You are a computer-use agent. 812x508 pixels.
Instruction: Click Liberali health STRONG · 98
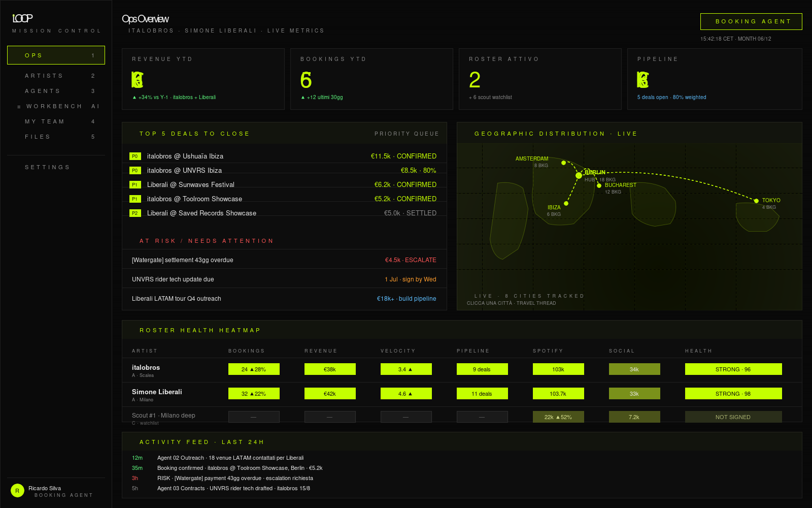point(733,394)
